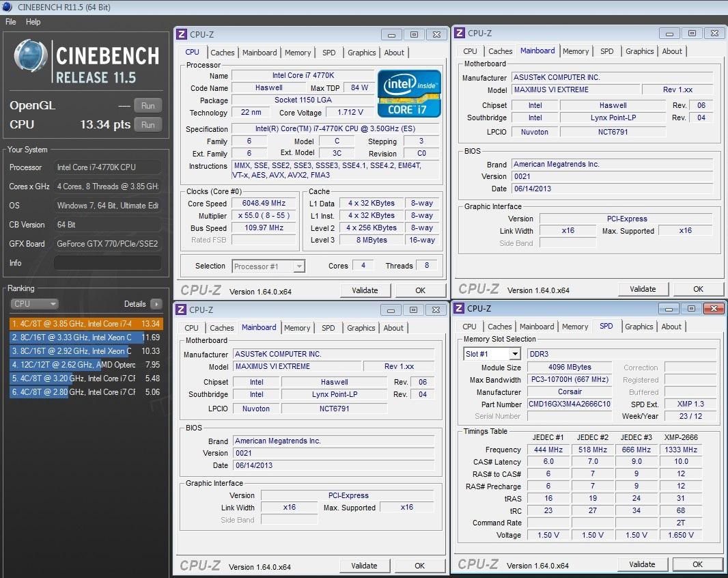
Task: Minimize the top-left CPU-Z CPU window
Action: 391,34
